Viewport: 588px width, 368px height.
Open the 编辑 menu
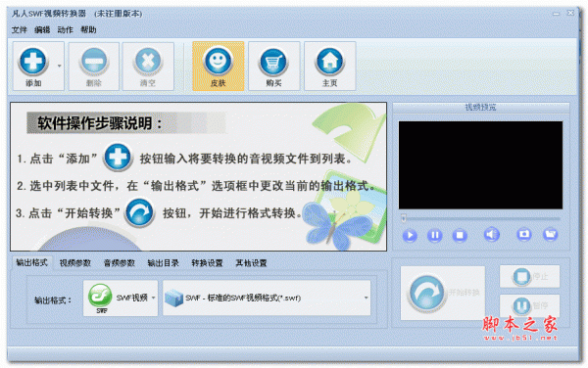[42, 29]
